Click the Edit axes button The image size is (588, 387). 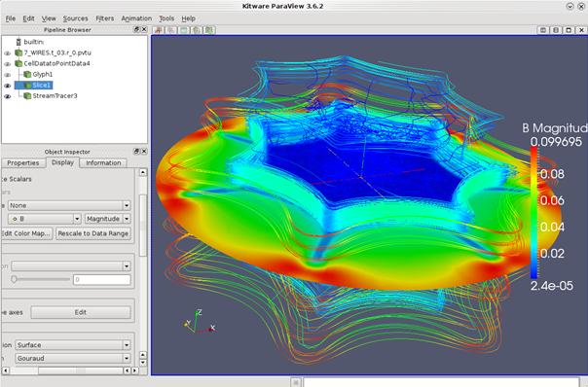coord(81,312)
